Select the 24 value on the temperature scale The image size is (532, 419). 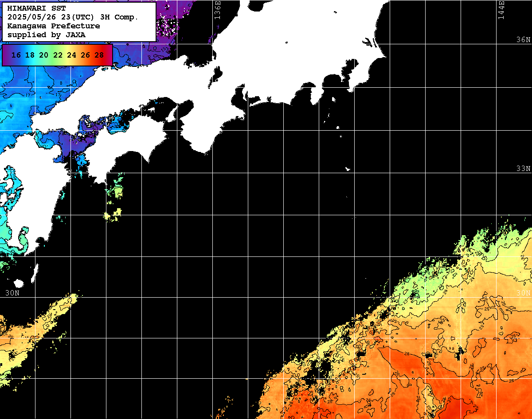pyautogui.click(x=71, y=55)
